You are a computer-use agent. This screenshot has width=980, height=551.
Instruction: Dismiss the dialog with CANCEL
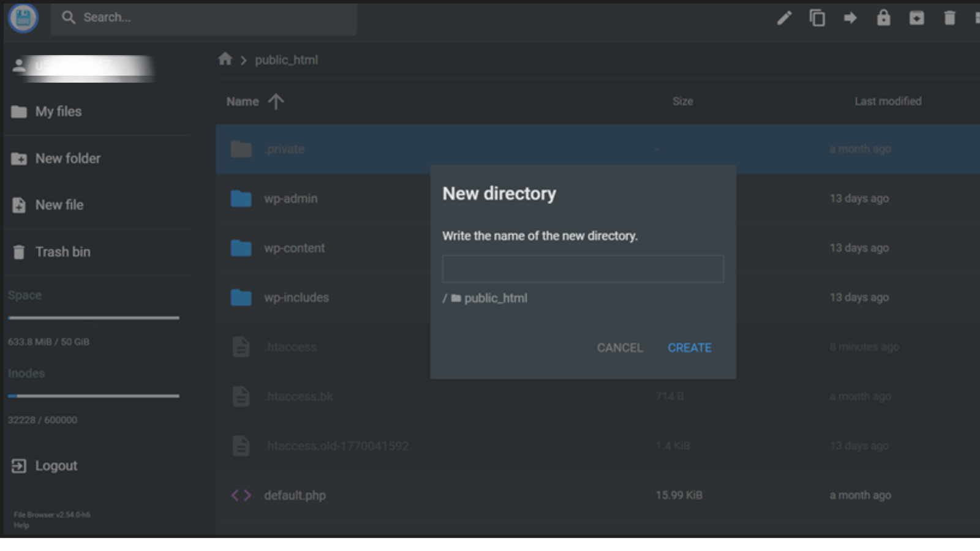[619, 347]
